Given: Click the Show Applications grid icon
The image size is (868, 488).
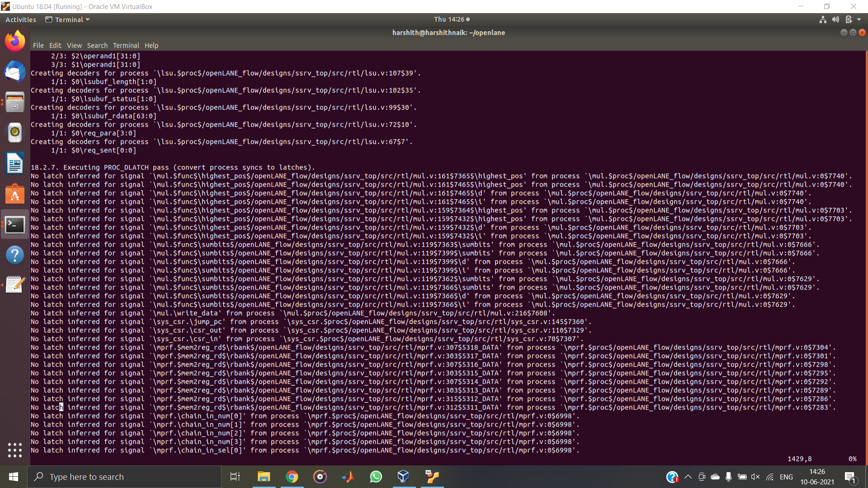Looking at the screenshot, I should pyautogui.click(x=15, y=450).
